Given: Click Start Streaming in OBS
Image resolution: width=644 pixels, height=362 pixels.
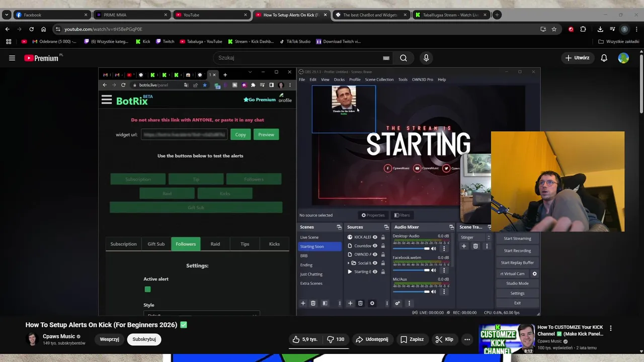Looking at the screenshot, I should click(517, 238).
